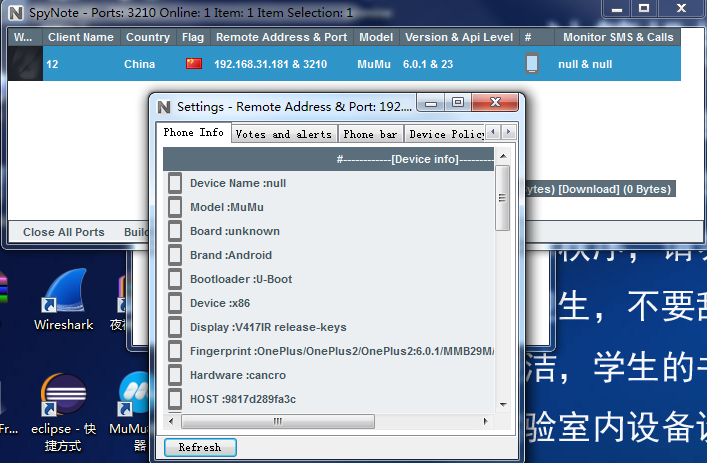Launch the eclipse desktop shortcut

(x=63, y=412)
